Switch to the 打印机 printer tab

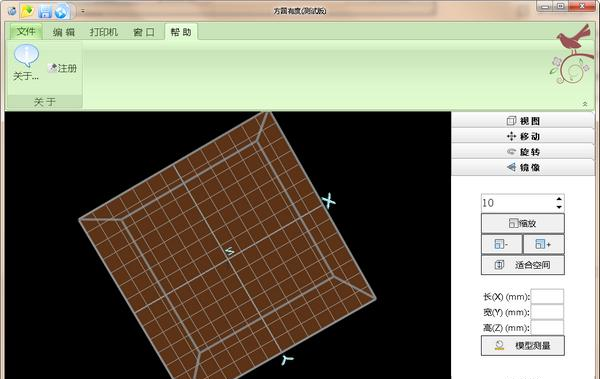pos(104,32)
